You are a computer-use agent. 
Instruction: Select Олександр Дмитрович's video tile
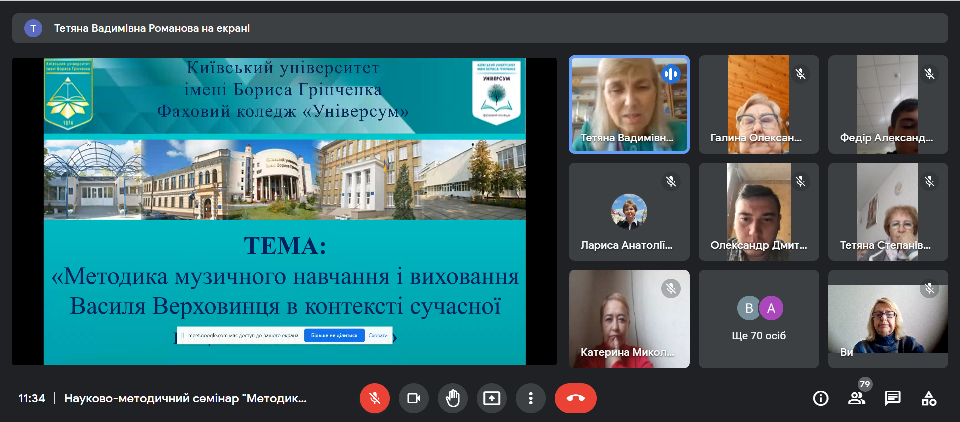759,212
